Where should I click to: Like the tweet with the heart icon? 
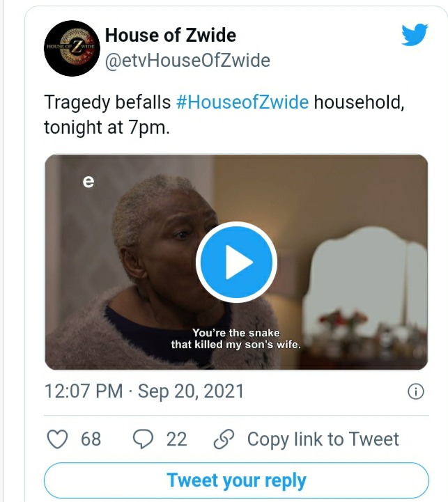[x=57, y=439]
